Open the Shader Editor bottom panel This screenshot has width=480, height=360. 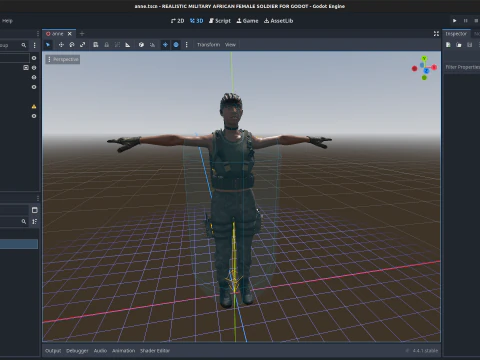pyautogui.click(x=155, y=351)
